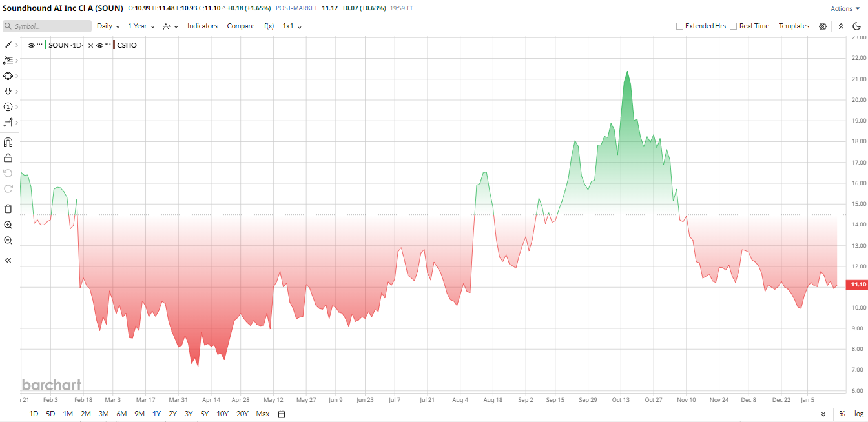This screenshot has width=868, height=422.
Task: Click the SOUN 1D series label
Action: (67, 45)
